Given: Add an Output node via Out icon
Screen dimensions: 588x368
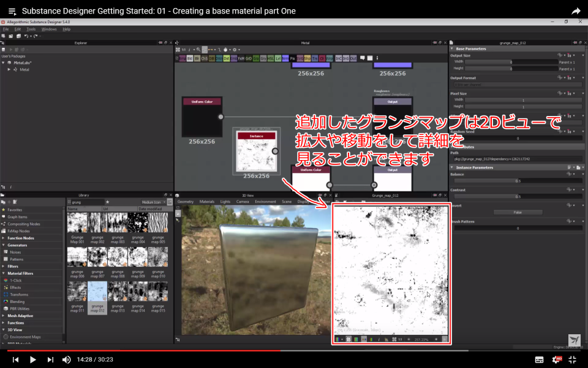Looking at the screenshot, I should pyautogui.click(x=353, y=59).
